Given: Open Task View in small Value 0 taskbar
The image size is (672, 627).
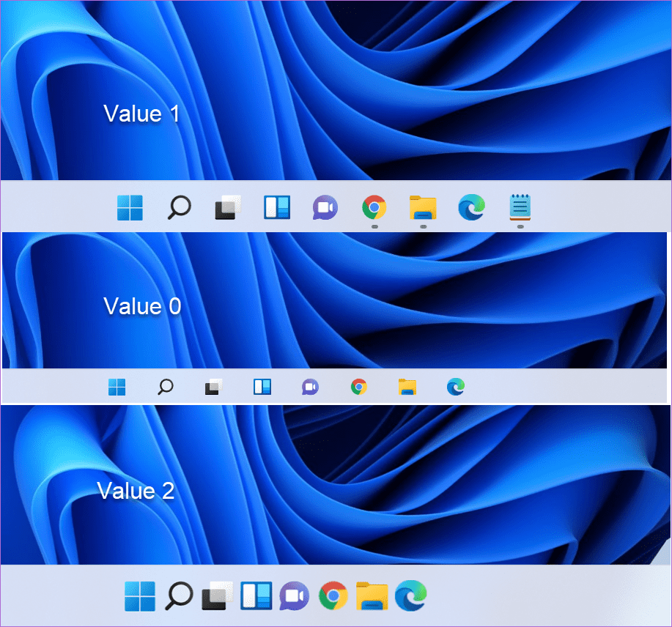Looking at the screenshot, I should tap(214, 387).
